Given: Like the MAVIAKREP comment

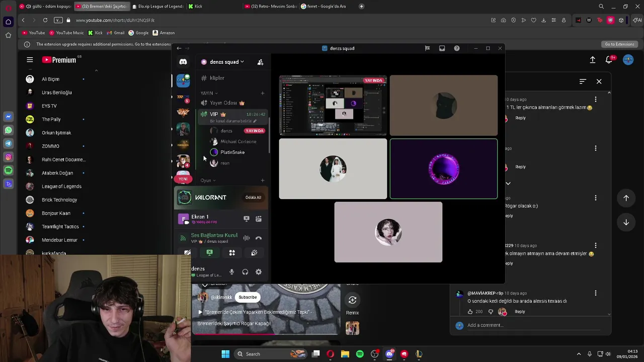Looking at the screenshot, I should coord(470,312).
